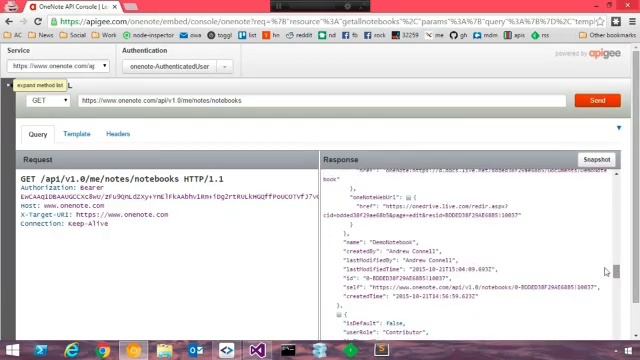Viewport: 640px width, 360px height.
Task: Reload the page with the refresh icon
Action: (38, 22)
